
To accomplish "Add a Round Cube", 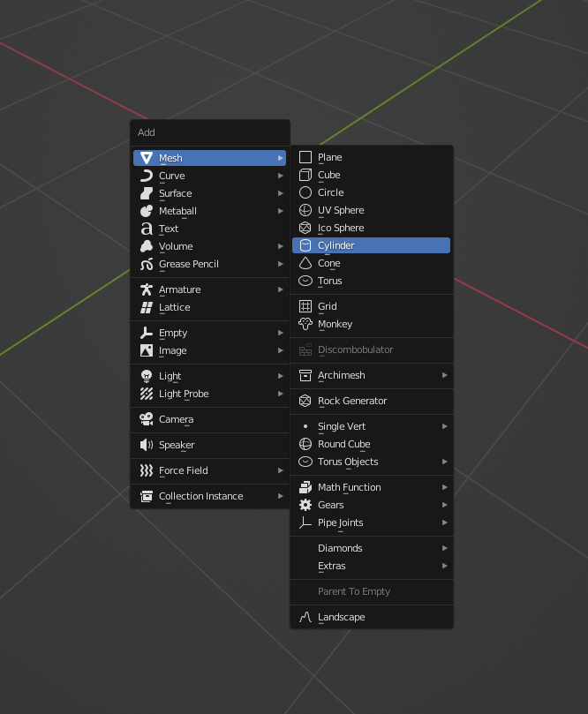I will (x=371, y=444).
